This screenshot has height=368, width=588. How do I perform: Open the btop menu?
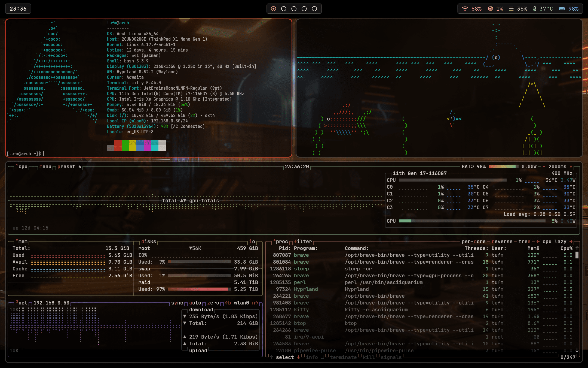[x=45, y=167]
